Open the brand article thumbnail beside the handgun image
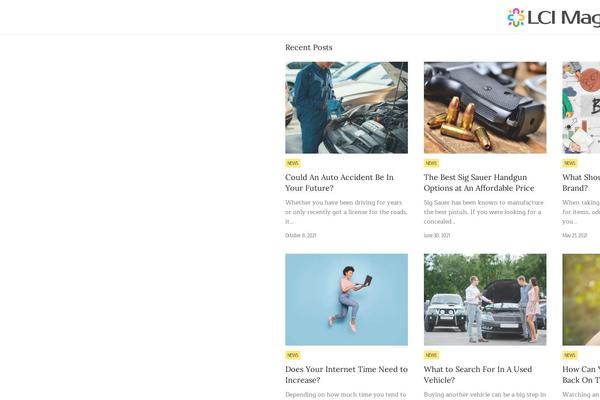 [x=581, y=108]
